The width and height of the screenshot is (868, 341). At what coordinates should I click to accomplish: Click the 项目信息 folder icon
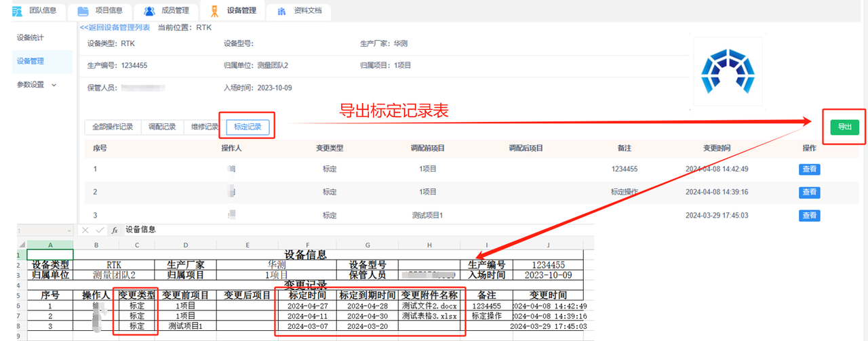tap(83, 11)
